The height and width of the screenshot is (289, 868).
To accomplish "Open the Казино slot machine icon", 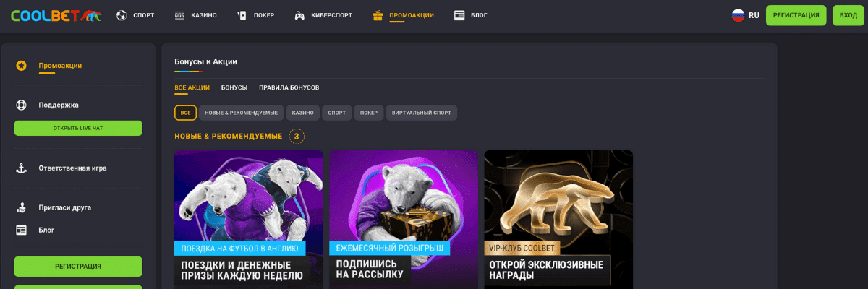I will pos(180,15).
